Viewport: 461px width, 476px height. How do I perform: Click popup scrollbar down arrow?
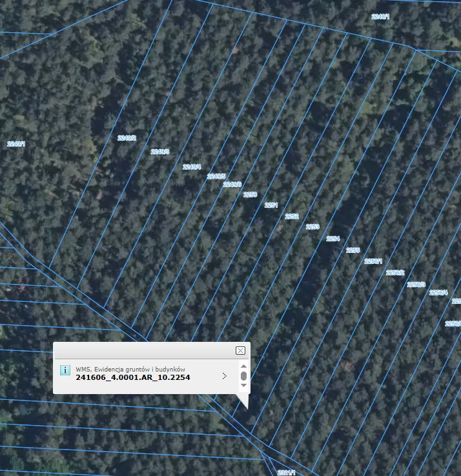[243, 385]
